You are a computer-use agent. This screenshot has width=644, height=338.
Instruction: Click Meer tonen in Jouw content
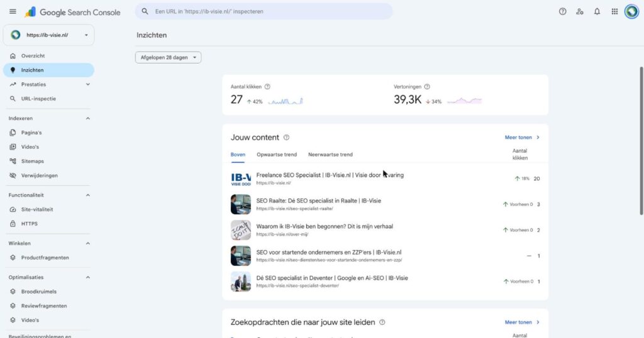tap(522, 138)
